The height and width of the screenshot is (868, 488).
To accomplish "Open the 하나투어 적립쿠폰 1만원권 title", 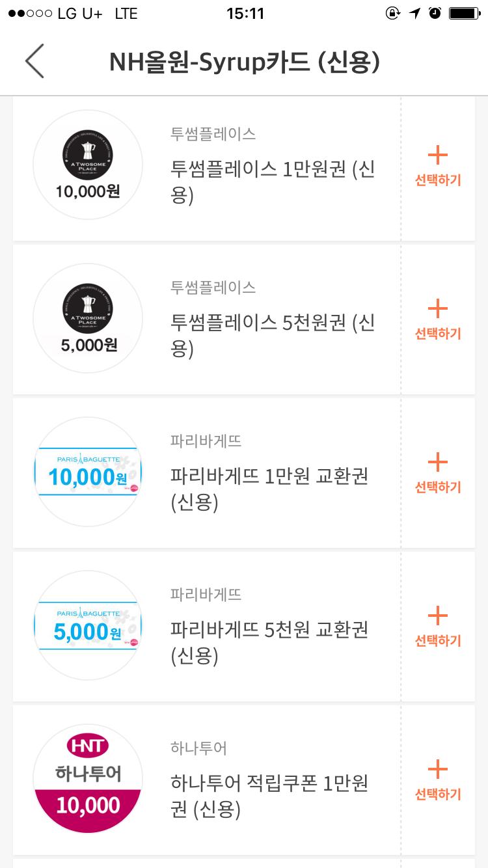I will [x=269, y=796].
